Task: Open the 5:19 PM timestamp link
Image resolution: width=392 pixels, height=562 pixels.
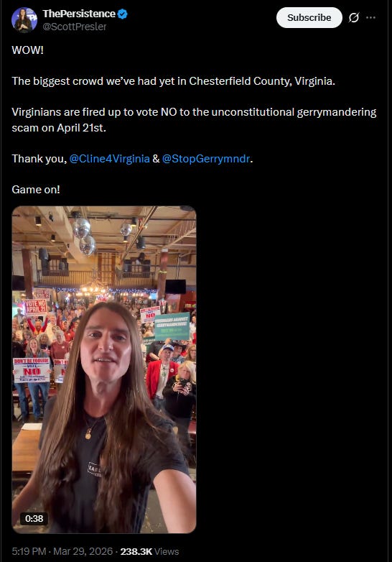Action: coord(29,551)
